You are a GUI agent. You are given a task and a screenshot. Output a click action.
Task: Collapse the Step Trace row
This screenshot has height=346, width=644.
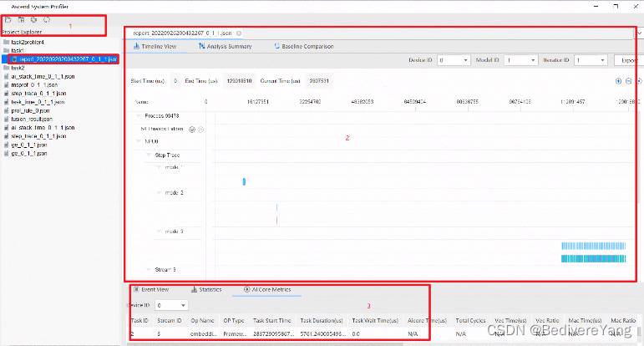point(149,155)
